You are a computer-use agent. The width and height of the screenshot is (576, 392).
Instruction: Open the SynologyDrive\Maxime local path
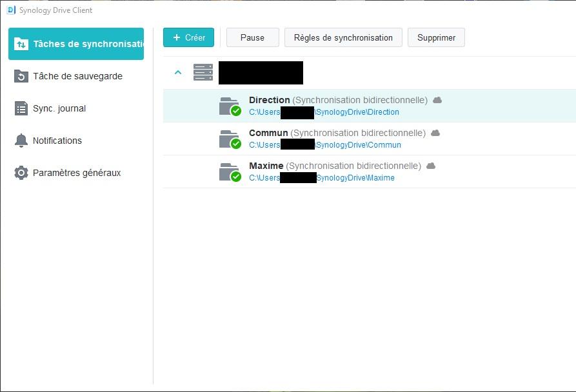click(x=322, y=178)
